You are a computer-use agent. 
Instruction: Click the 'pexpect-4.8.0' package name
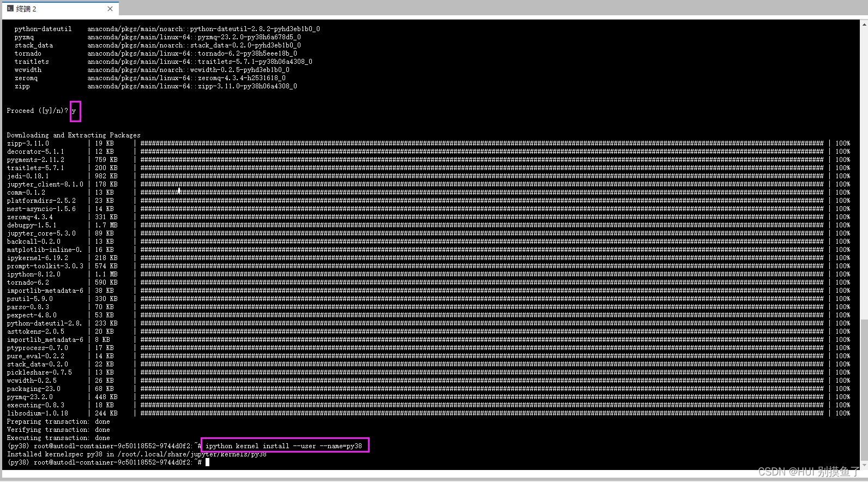click(32, 315)
